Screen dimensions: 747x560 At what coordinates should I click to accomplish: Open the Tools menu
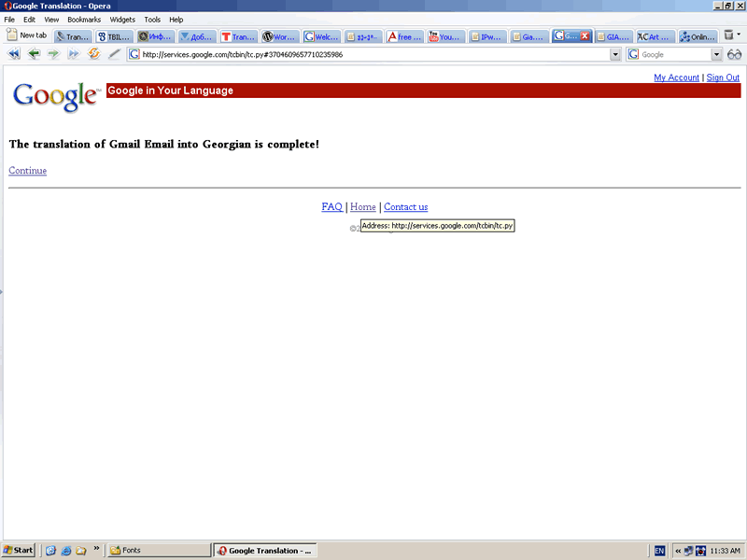(152, 20)
